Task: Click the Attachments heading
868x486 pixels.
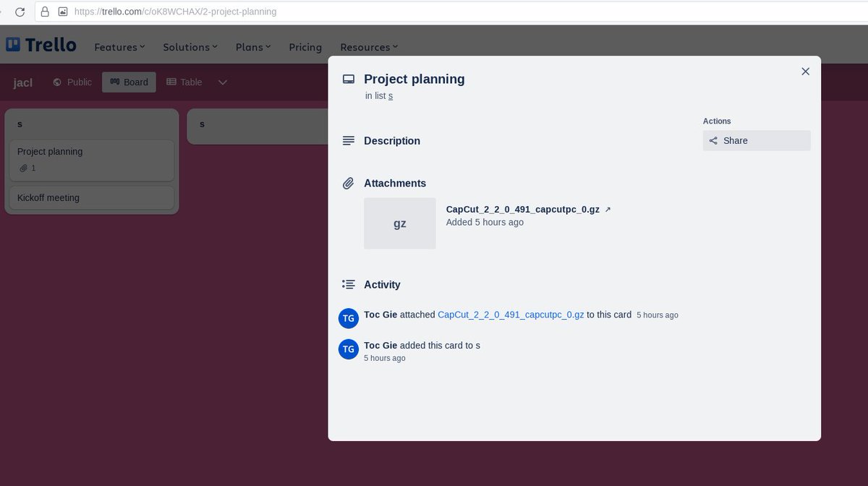Action: pyautogui.click(x=395, y=184)
